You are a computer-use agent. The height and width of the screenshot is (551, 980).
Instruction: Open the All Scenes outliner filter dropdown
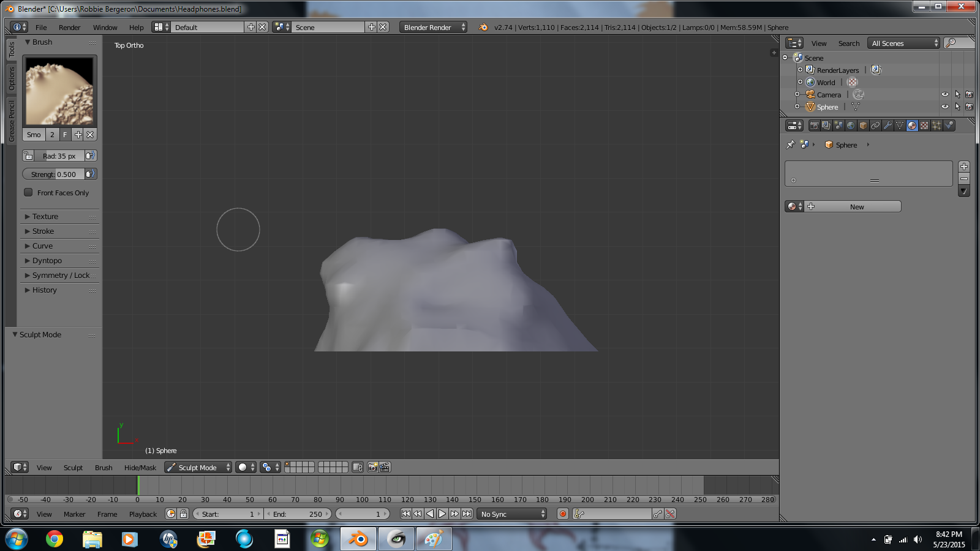pos(905,43)
